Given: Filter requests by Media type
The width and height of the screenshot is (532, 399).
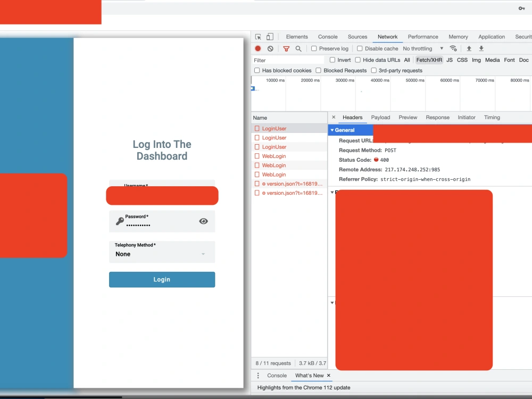Looking at the screenshot, I should click(x=492, y=60).
